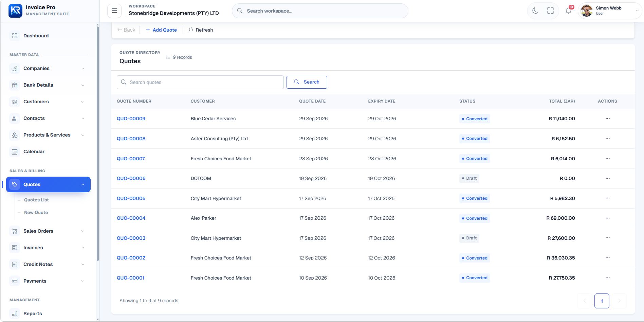The height and width of the screenshot is (322, 644).
Task: Click the Search quotes input field
Action: pyautogui.click(x=200, y=82)
